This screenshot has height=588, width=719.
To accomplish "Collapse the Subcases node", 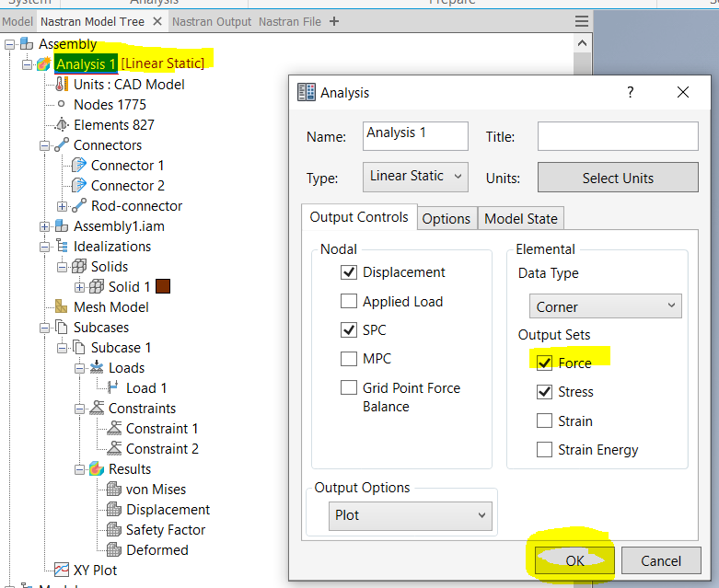I will [x=44, y=328].
